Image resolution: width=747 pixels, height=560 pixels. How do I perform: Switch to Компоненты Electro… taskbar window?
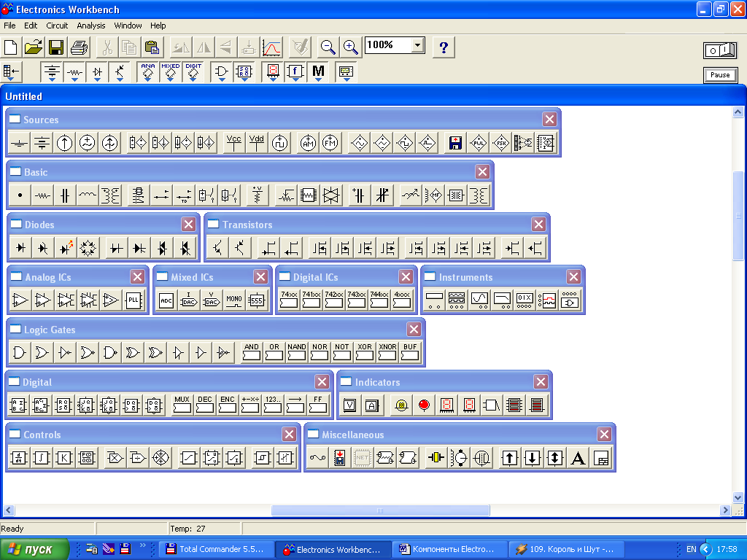tap(449, 549)
